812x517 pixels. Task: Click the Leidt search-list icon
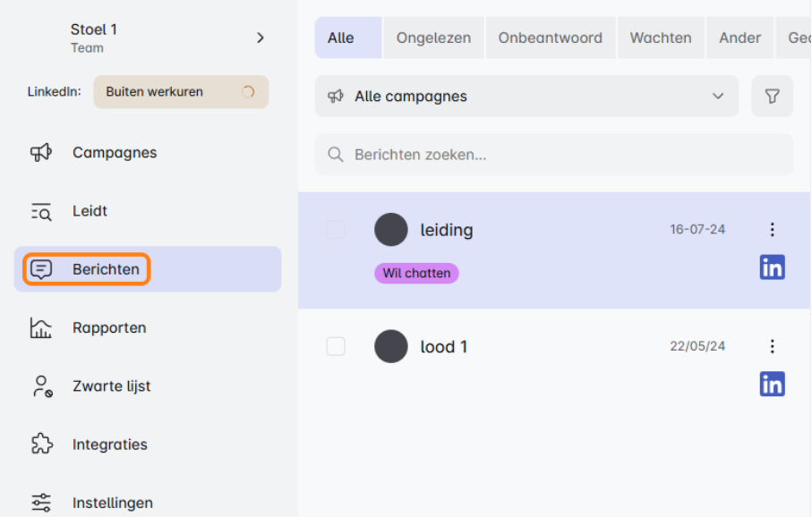pyautogui.click(x=41, y=212)
